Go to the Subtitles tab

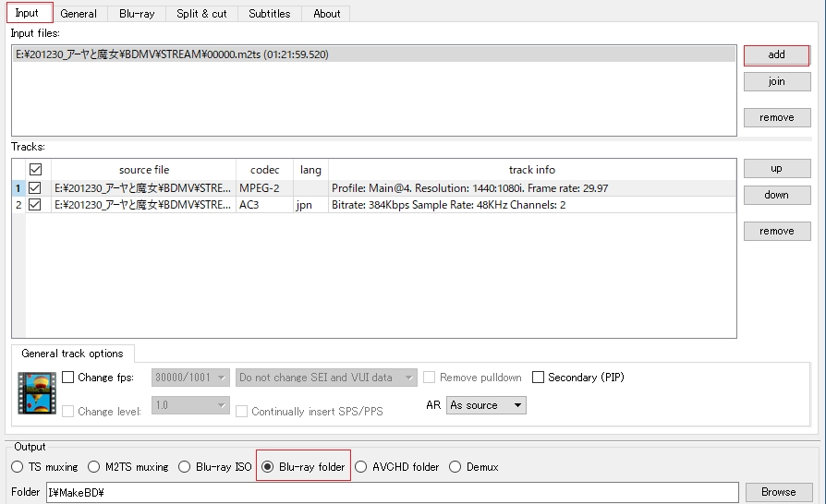(x=269, y=14)
